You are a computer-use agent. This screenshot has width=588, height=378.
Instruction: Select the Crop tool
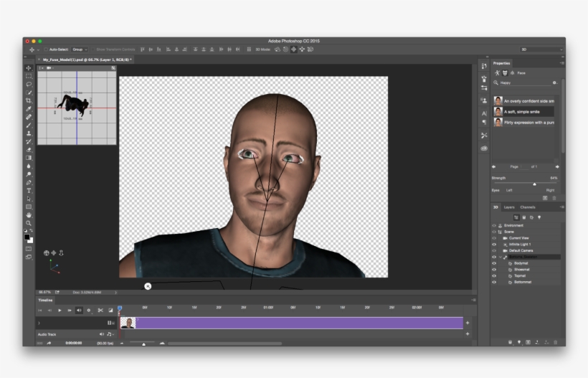coord(29,100)
